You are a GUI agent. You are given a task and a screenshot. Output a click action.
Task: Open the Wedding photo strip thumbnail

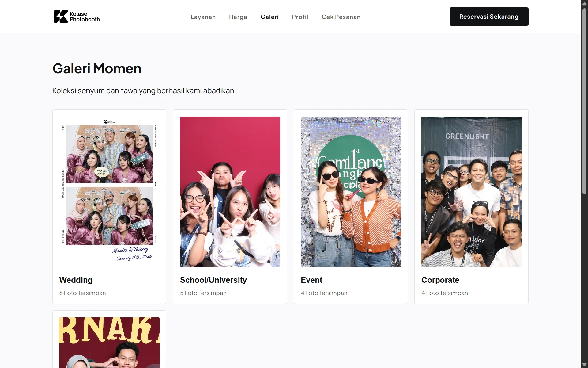[109, 192]
